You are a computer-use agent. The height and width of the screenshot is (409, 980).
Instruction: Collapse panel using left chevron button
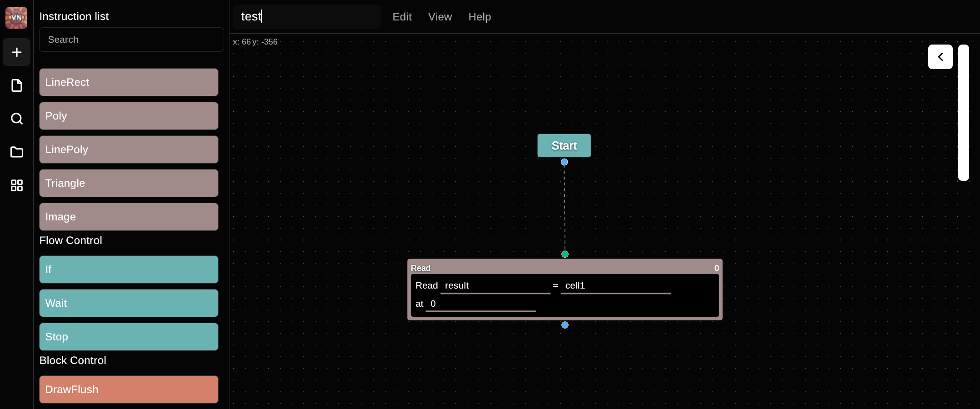point(940,57)
